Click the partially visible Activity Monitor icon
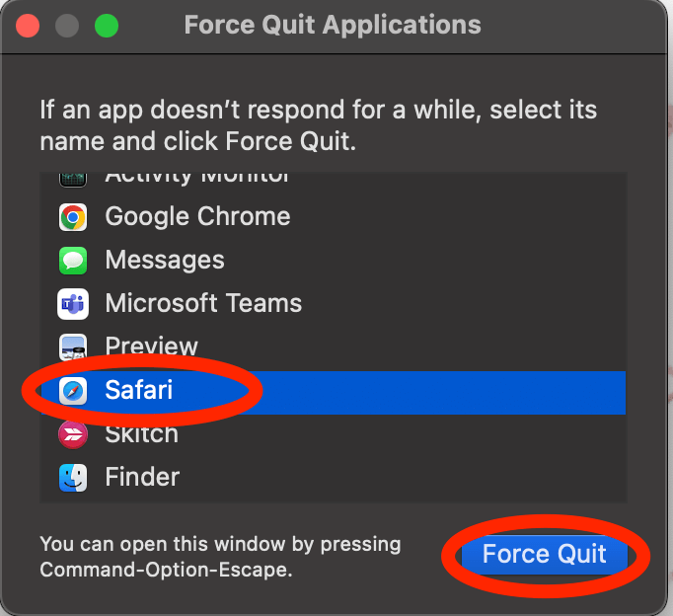 pyautogui.click(x=73, y=179)
